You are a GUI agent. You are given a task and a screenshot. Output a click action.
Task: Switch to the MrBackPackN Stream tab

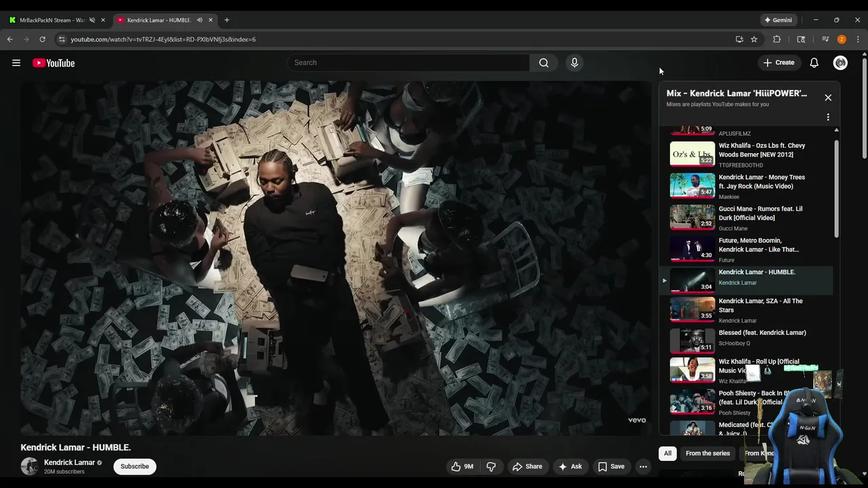[x=52, y=20]
